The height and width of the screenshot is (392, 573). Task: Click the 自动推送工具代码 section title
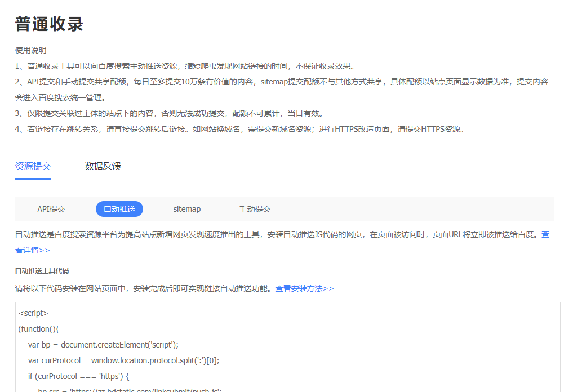[x=42, y=271]
